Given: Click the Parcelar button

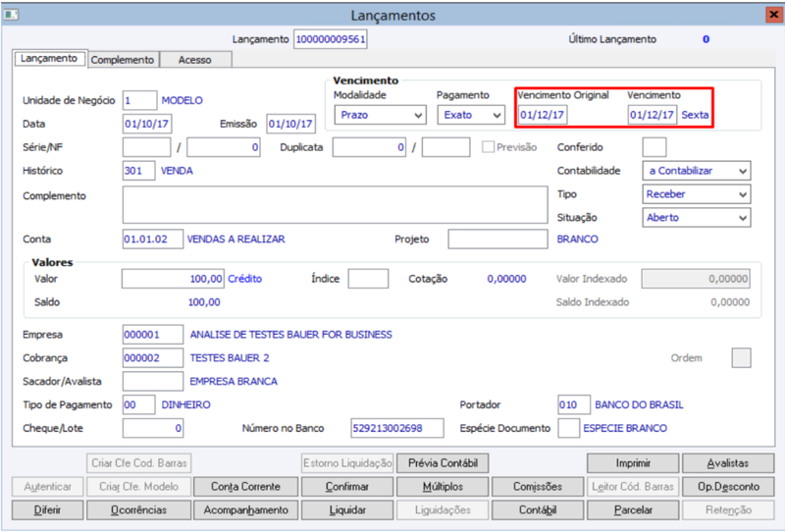Looking at the screenshot, I should (633, 510).
